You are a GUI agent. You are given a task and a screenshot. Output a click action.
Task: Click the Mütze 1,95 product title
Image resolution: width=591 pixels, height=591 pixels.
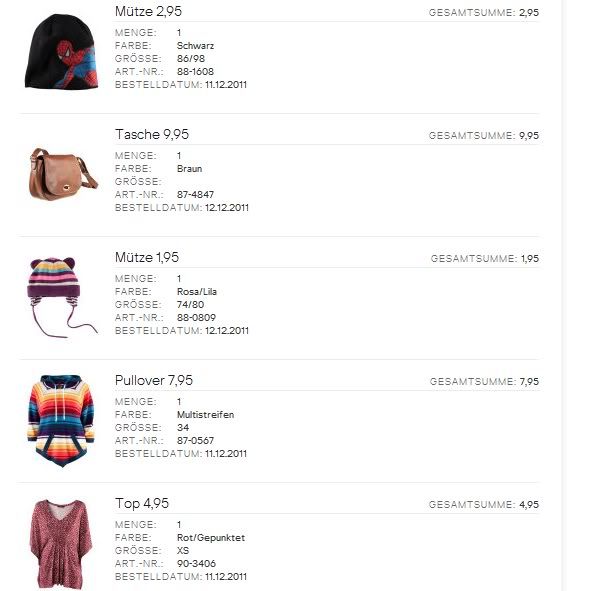[147, 257]
